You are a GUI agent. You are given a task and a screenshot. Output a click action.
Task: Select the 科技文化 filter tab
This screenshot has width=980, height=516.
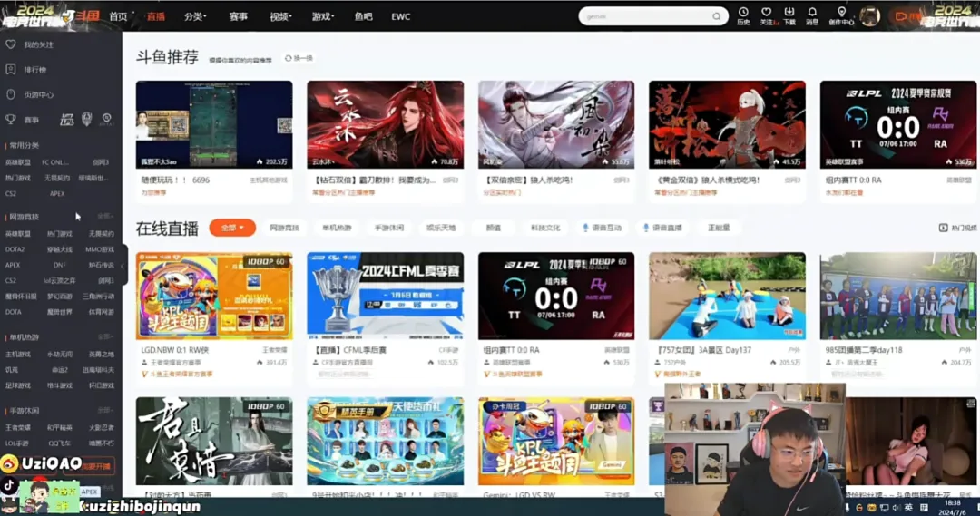click(545, 228)
